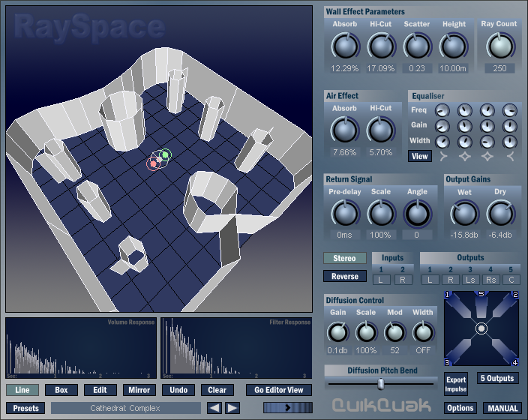
Task: Click the Ray Count value 250
Action: point(500,68)
